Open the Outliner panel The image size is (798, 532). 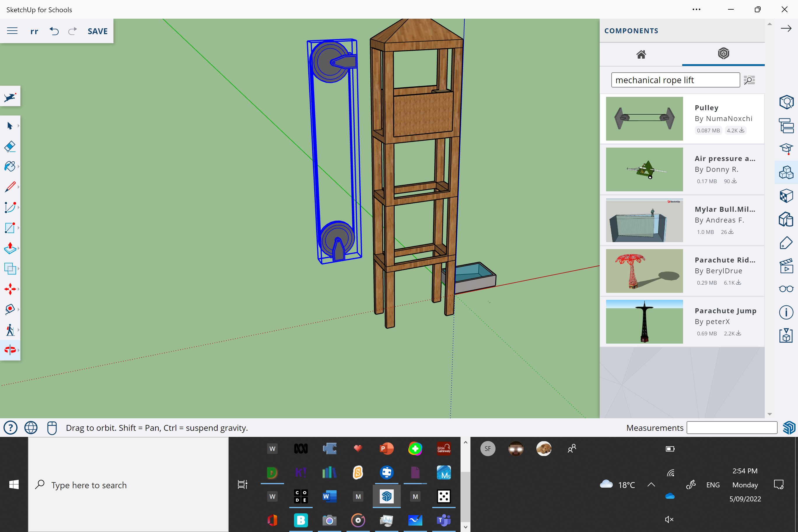pos(786,125)
